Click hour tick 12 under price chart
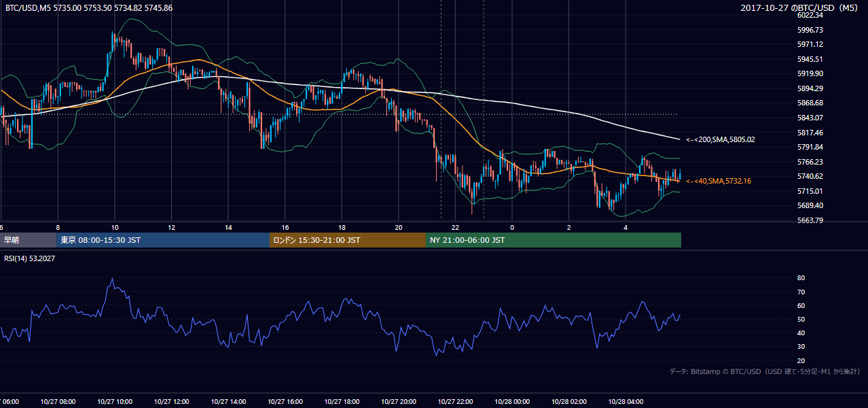The height and width of the screenshot is (408, 868). [172, 227]
